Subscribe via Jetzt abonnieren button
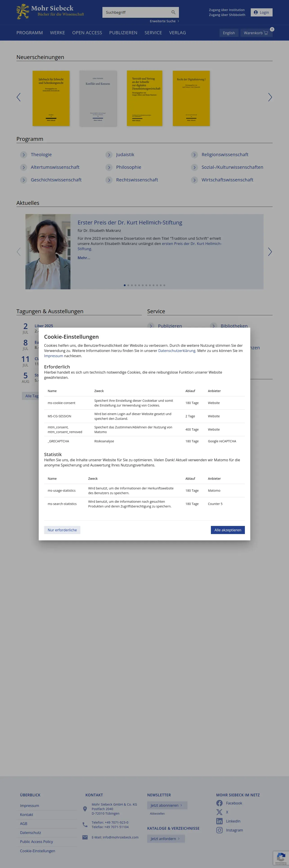Viewport: 289px width, 868px height. tap(167, 805)
